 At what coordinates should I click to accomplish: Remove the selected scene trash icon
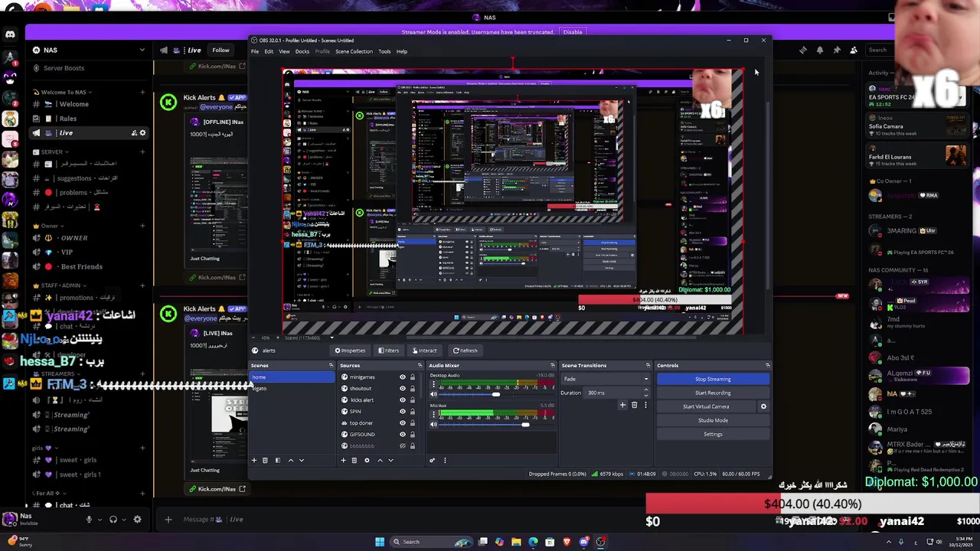tap(265, 460)
